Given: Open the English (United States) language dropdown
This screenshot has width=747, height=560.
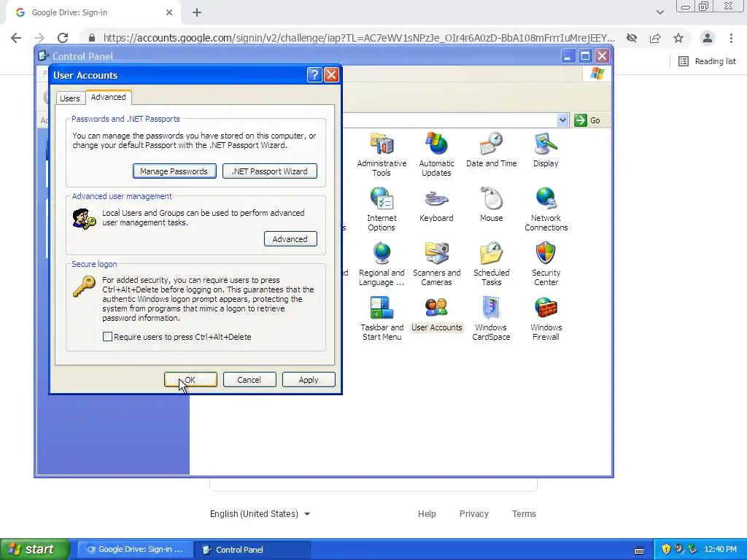Looking at the screenshot, I should pyautogui.click(x=260, y=514).
